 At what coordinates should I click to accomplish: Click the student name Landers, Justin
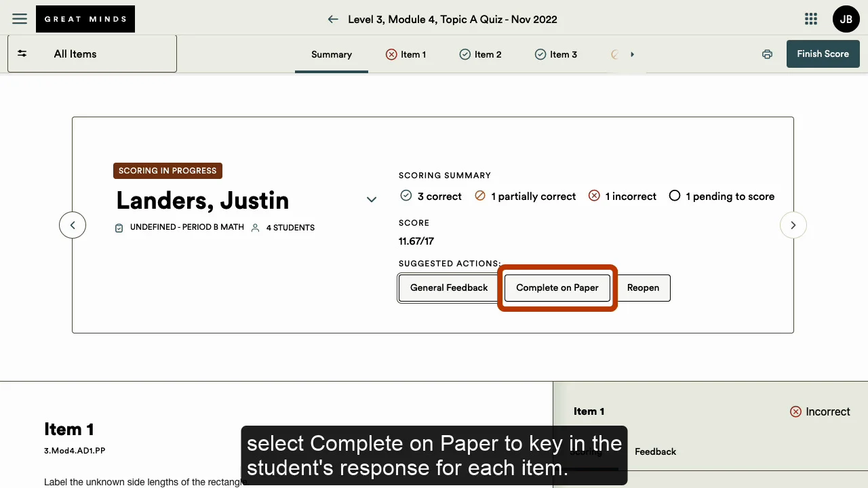tap(203, 200)
